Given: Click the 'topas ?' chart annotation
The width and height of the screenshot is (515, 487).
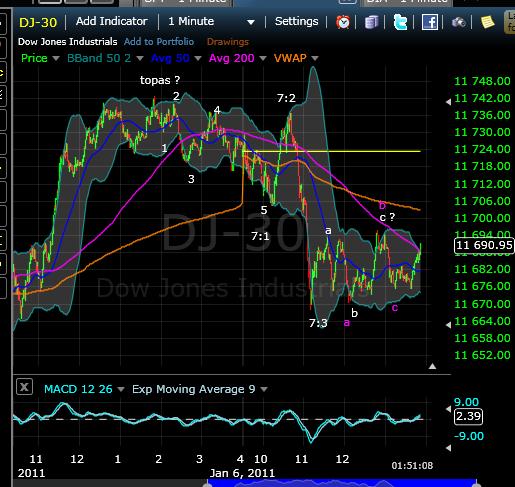Looking at the screenshot, I should pos(160,80).
